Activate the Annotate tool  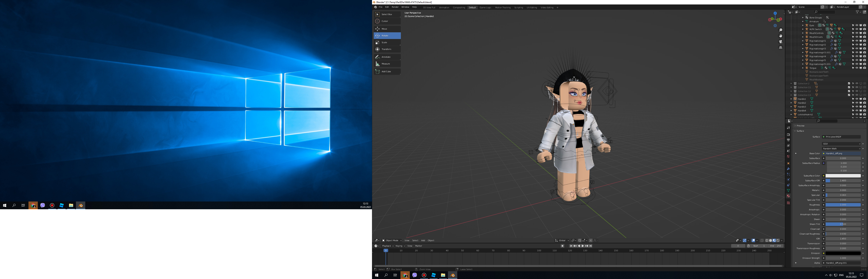coord(387,57)
